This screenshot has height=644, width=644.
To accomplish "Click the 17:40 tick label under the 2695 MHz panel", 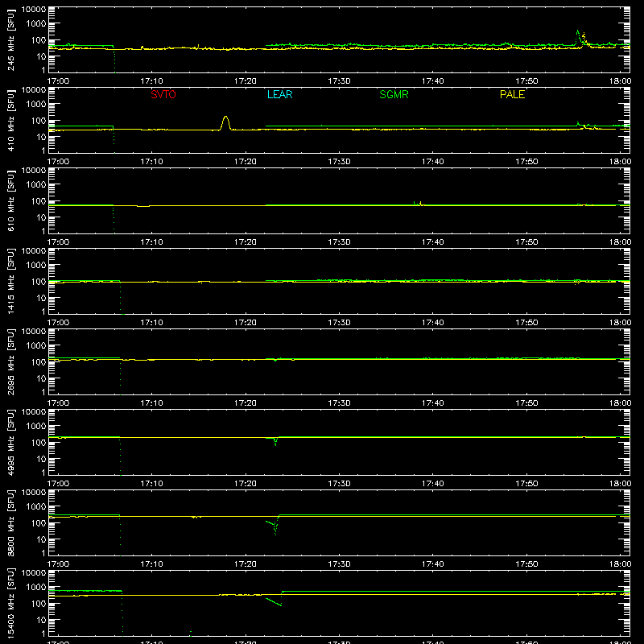I will (433, 403).
